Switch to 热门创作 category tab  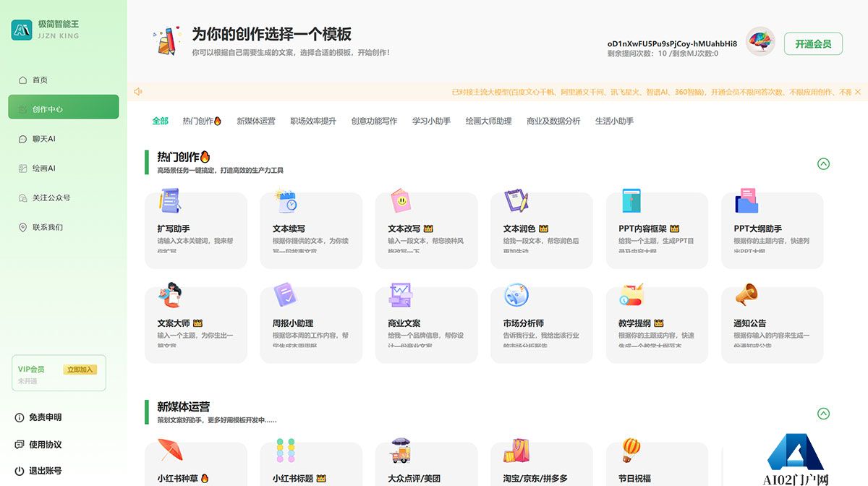[x=202, y=121]
